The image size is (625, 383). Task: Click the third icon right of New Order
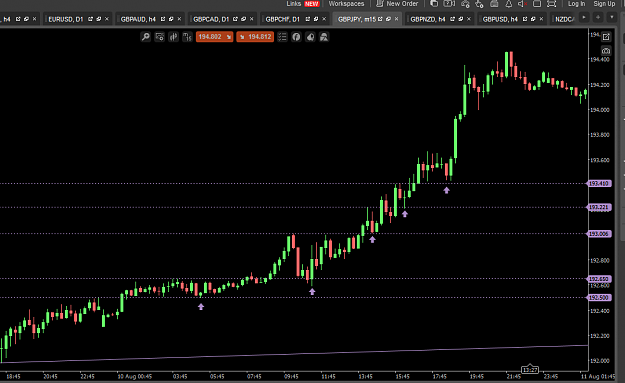click(x=465, y=4)
